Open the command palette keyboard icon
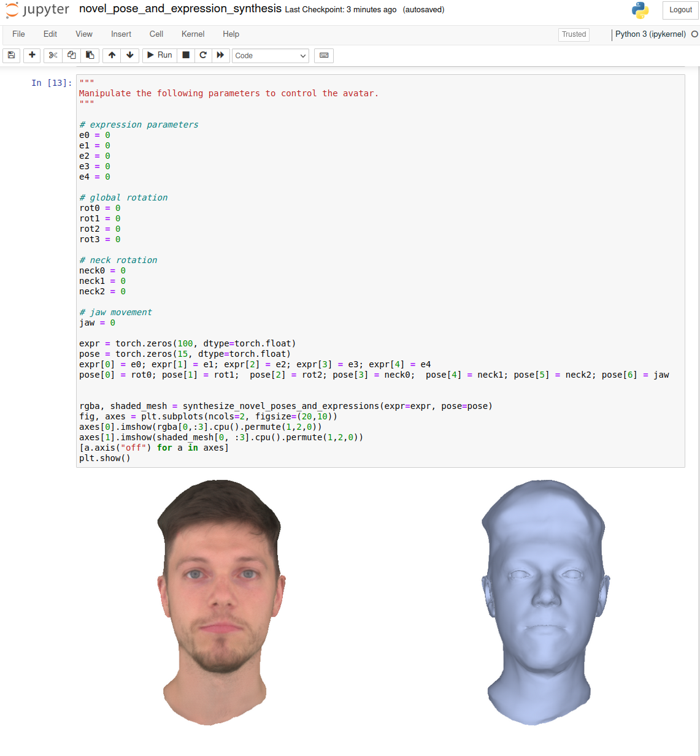 (x=324, y=55)
